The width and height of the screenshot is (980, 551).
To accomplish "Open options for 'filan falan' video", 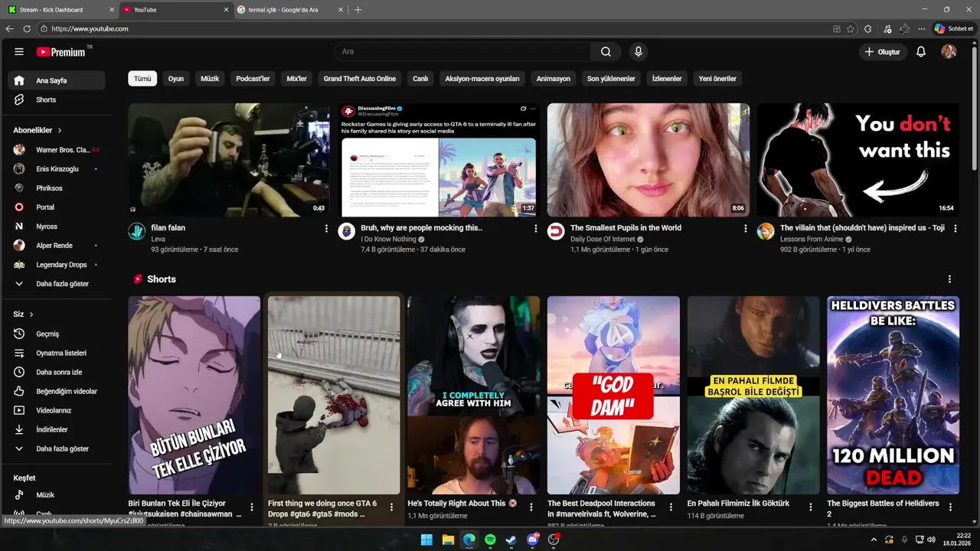I will pyautogui.click(x=326, y=228).
